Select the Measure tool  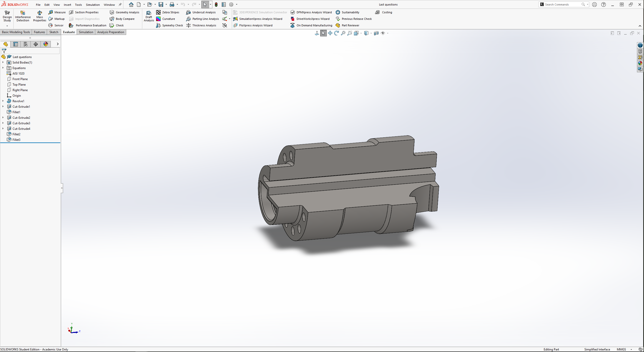click(57, 12)
